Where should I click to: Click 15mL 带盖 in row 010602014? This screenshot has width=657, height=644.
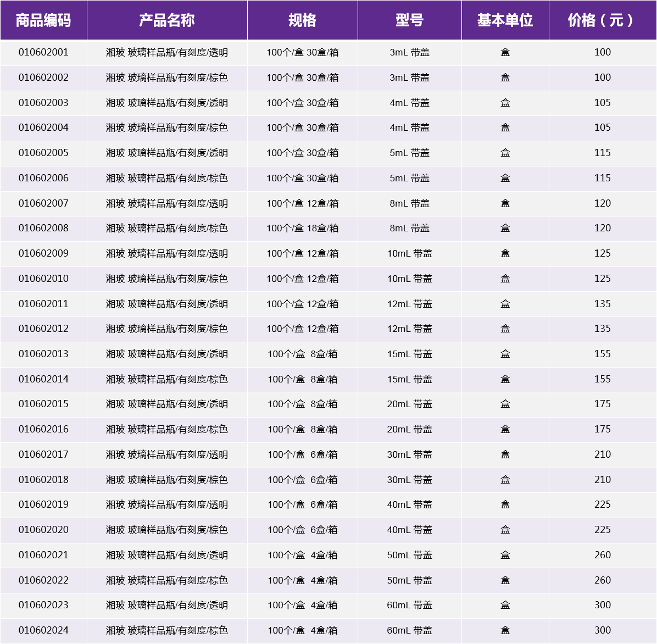pos(410,379)
